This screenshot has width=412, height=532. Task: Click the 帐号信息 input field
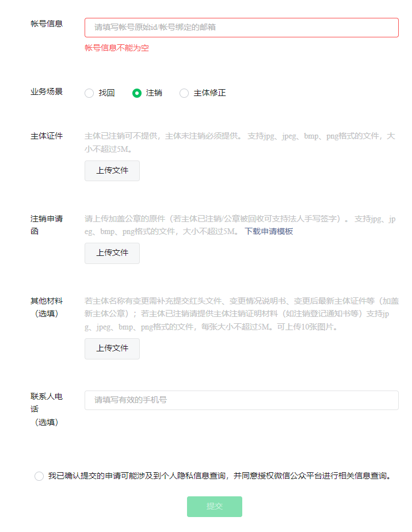[241, 28]
